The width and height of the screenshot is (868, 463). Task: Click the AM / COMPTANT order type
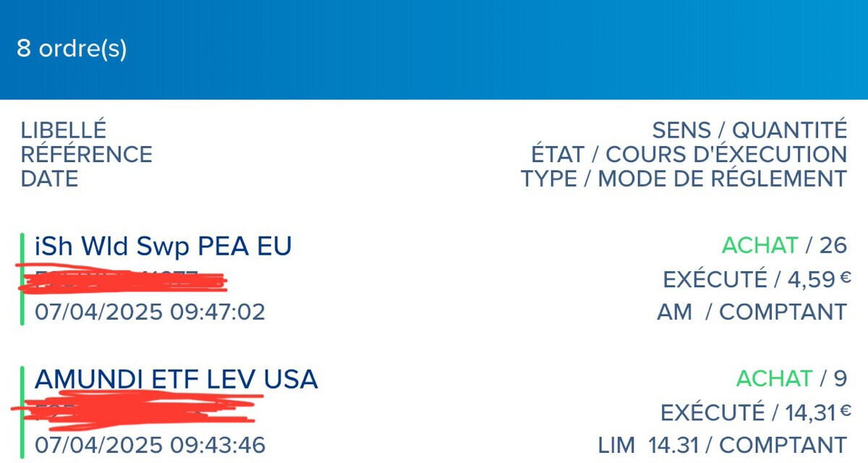751,312
